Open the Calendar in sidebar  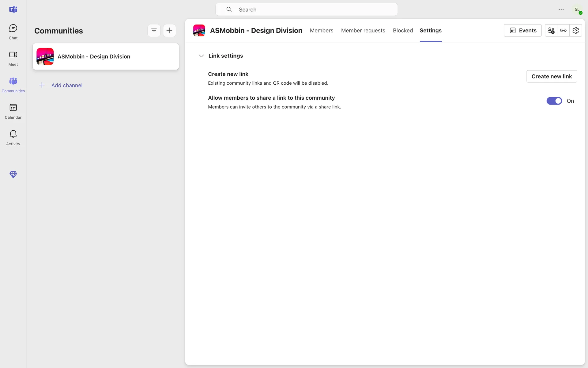click(x=13, y=111)
